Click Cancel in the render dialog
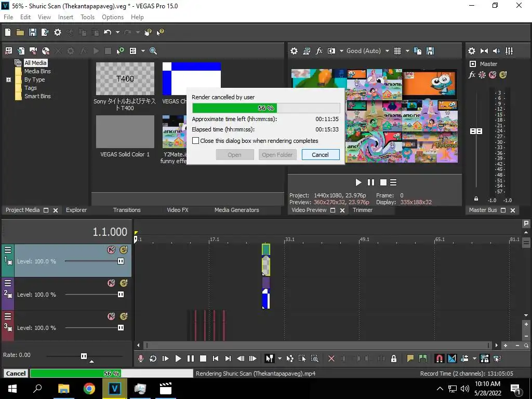 pyautogui.click(x=320, y=155)
